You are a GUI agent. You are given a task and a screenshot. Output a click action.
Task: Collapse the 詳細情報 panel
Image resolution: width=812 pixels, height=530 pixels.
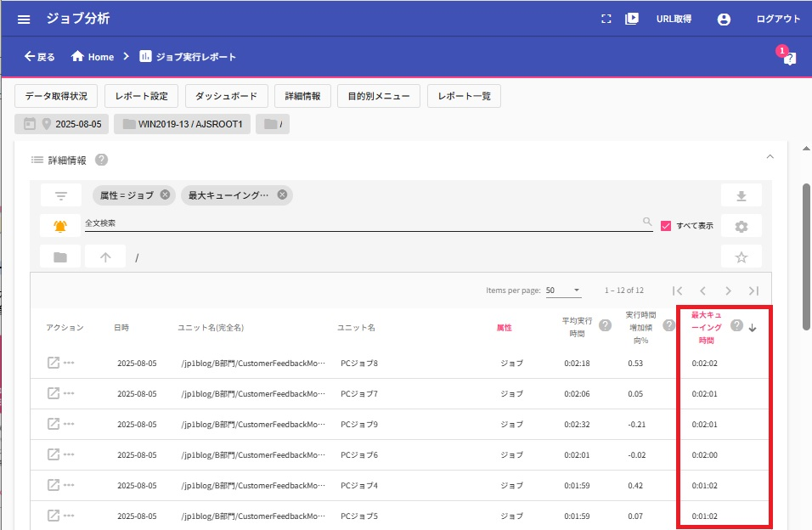click(770, 156)
